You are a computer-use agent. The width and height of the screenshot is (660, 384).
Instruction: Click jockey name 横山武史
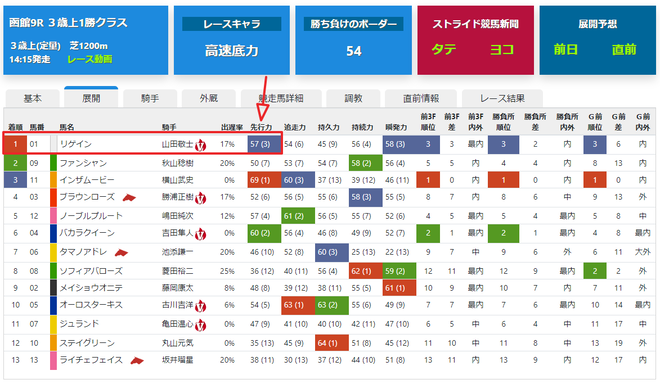pos(178,180)
